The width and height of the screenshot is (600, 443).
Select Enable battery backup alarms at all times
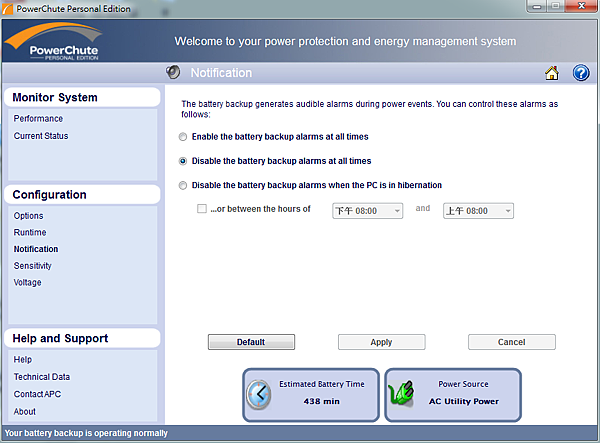pyautogui.click(x=183, y=137)
